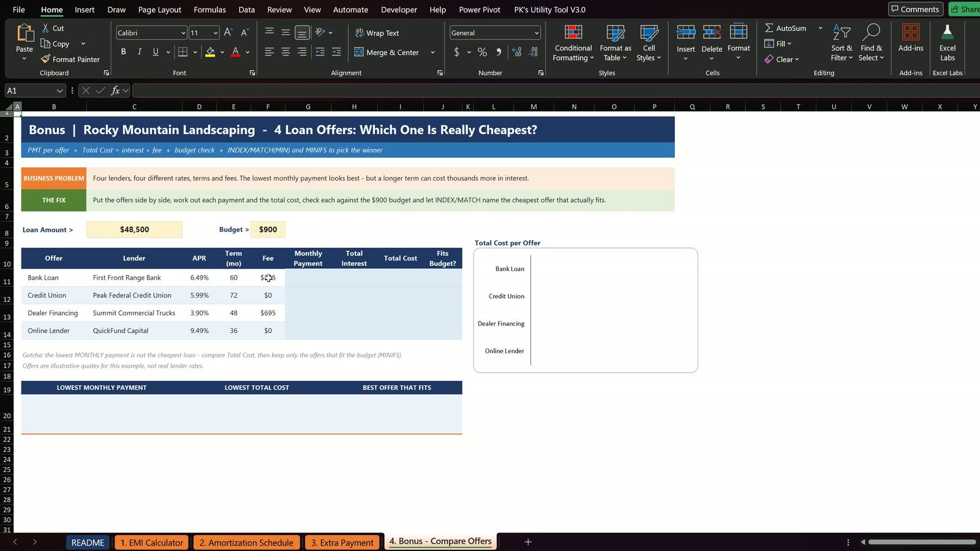Click the Paste clipboard icon
This screenshot has width=980, height=551.
click(x=24, y=32)
